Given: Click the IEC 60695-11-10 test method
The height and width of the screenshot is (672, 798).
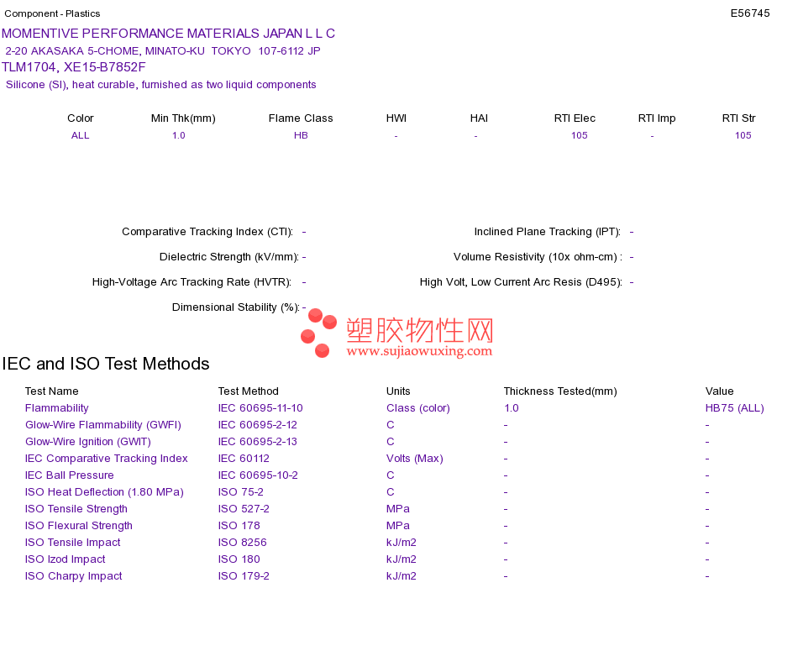Looking at the screenshot, I should pyautogui.click(x=260, y=407).
